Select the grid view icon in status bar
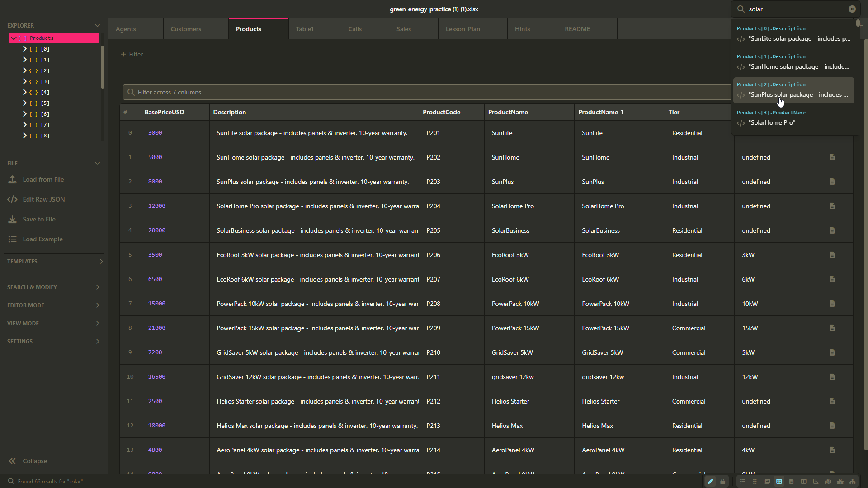868x488 pixels. point(755,482)
